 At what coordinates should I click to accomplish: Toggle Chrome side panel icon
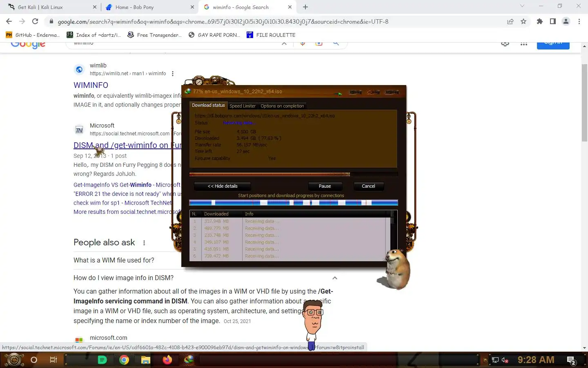point(553,21)
